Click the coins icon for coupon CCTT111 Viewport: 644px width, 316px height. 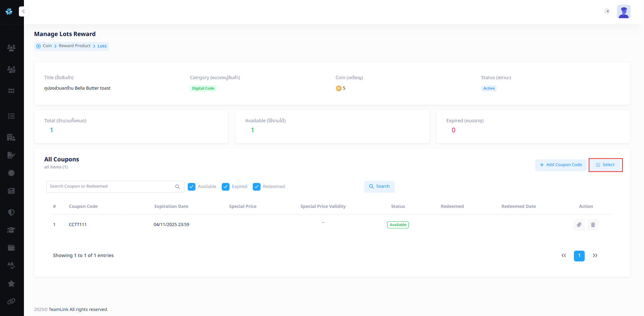(x=579, y=225)
